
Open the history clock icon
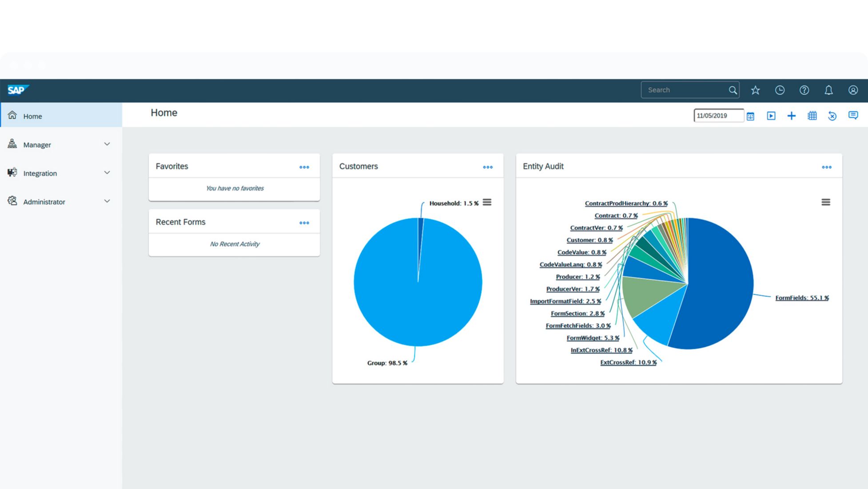780,90
